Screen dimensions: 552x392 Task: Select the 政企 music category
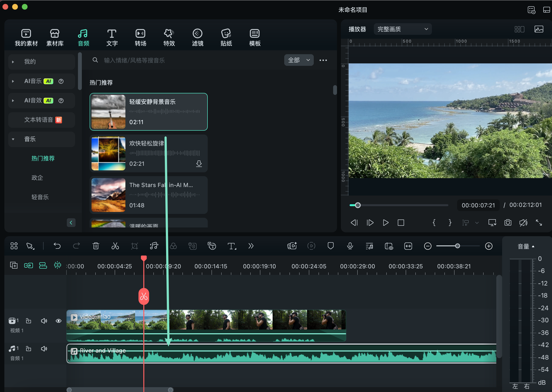[x=37, y=178]
